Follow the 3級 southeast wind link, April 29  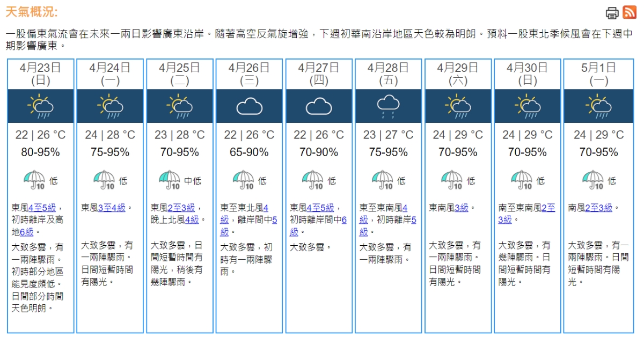tap(462, 208)
